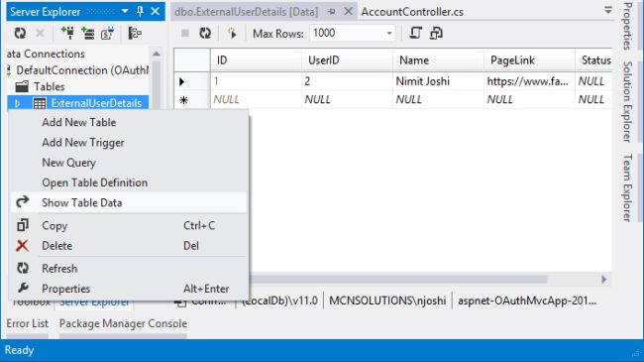Expand the ExternalUserDetails table node

click(x=17, y=103)
